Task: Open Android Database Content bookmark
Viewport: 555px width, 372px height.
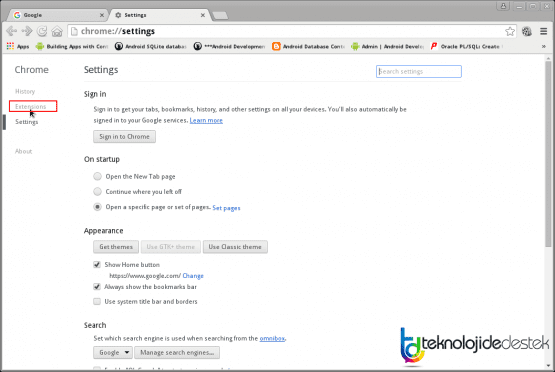Action: tap(308, 46)
